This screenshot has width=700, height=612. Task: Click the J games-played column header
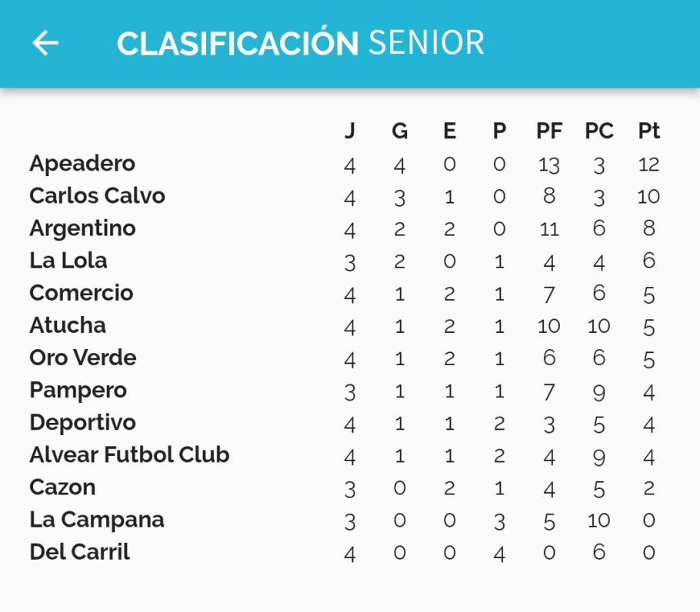point(350,131)
